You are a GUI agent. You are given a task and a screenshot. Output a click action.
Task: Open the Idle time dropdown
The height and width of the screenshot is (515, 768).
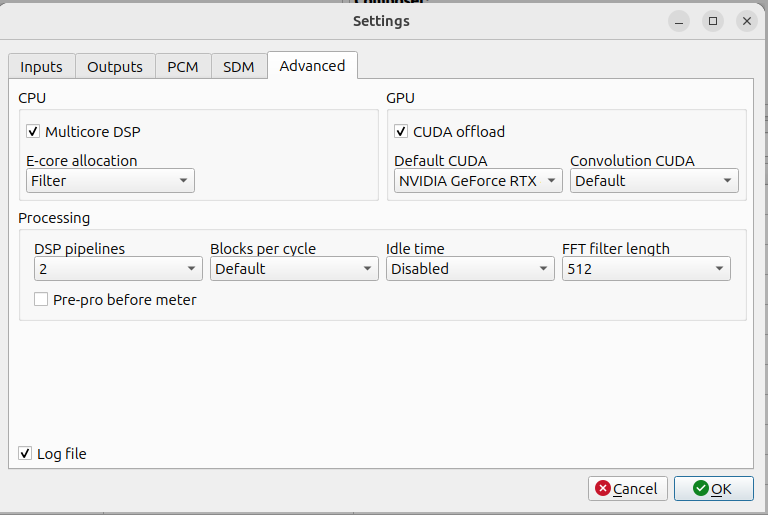[470, 269]
